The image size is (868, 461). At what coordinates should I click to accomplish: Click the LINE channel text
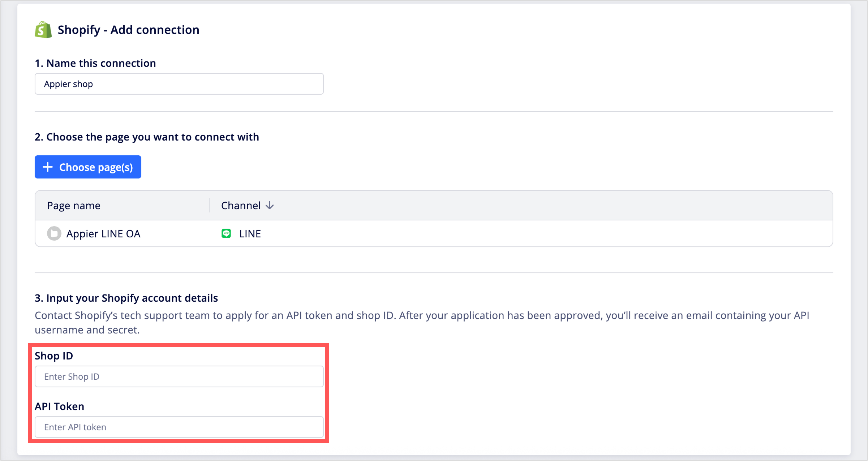[250, 234]
